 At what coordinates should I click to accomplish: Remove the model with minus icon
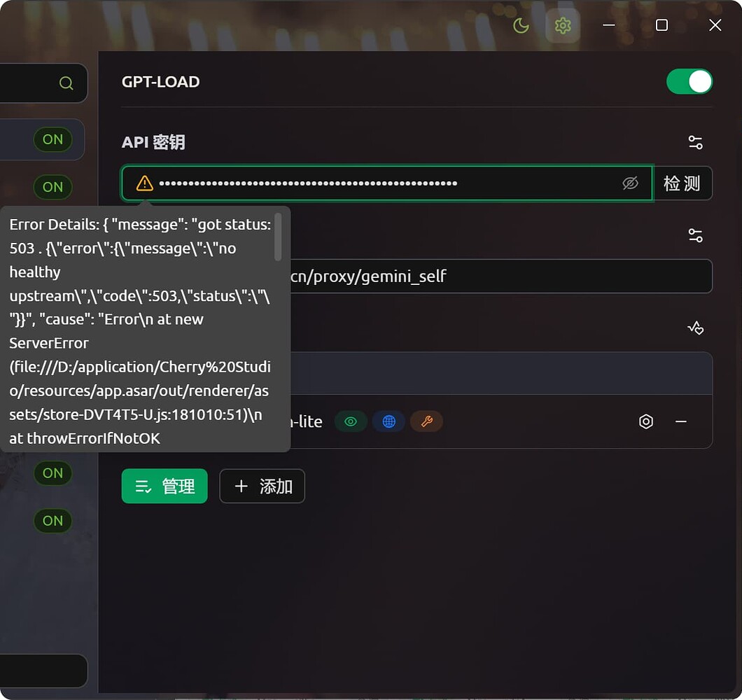[680, 421]
